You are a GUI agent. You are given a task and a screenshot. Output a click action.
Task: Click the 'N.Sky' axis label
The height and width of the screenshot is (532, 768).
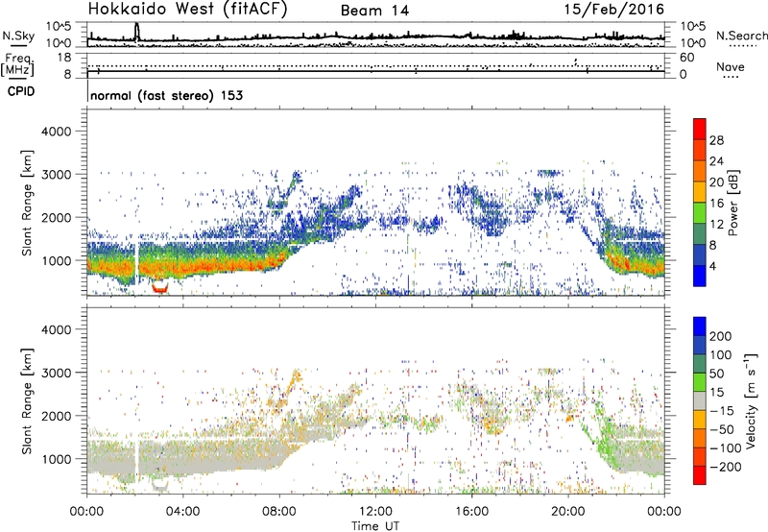18,36
